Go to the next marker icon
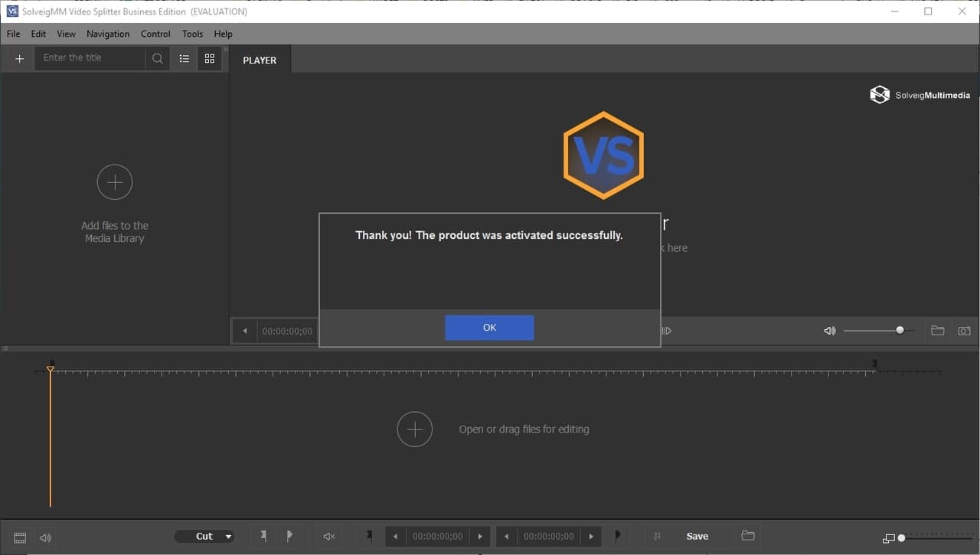This screenshot has width=980, height=555. pyautogui.click(x=617, y=536)
